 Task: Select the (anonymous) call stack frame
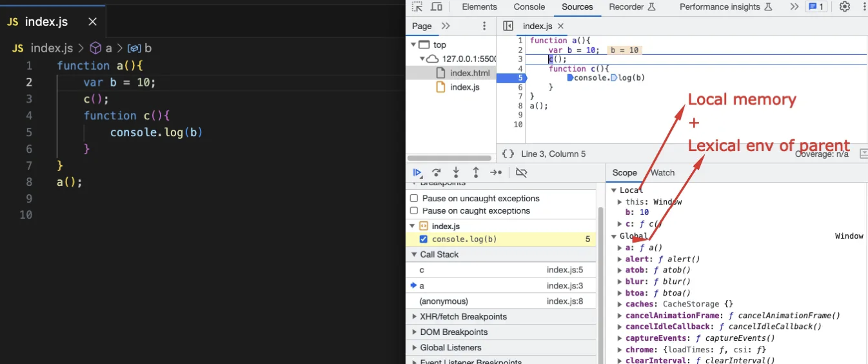click(500, 301)
